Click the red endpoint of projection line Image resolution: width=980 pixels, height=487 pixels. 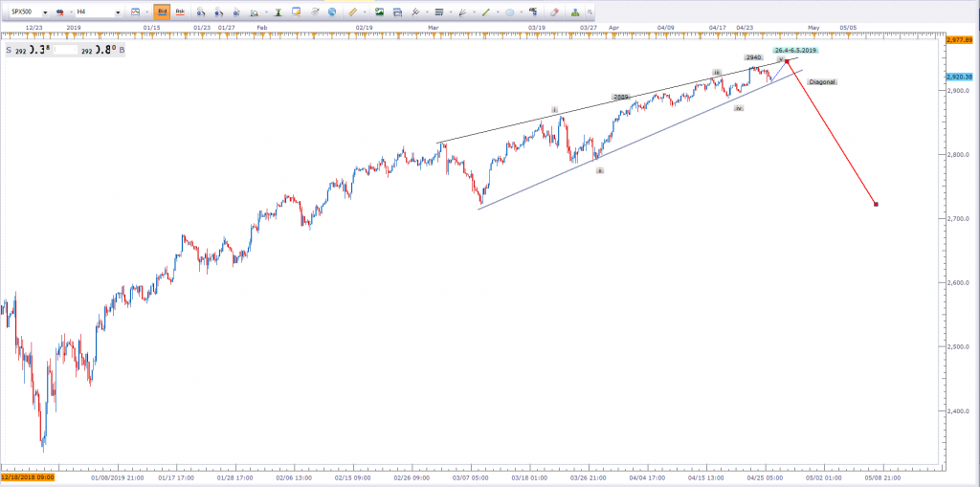pyautogui.click(x=877, y=204)
